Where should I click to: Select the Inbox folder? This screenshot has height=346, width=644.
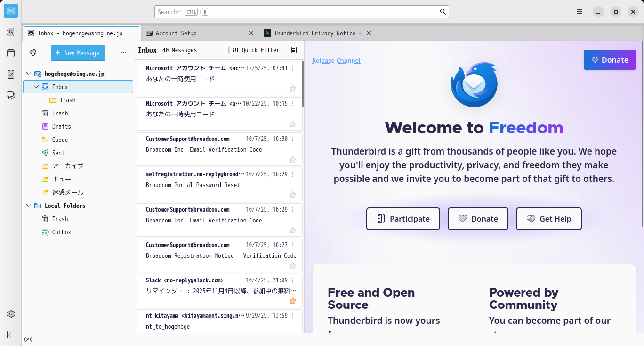pos(78,87)
